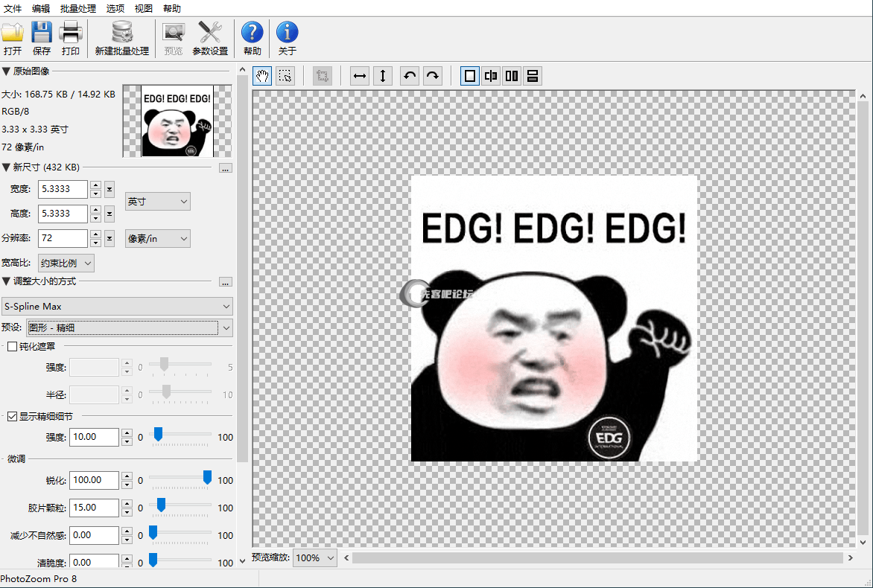Click the width (宽度) input field

(x=63, y=189)
